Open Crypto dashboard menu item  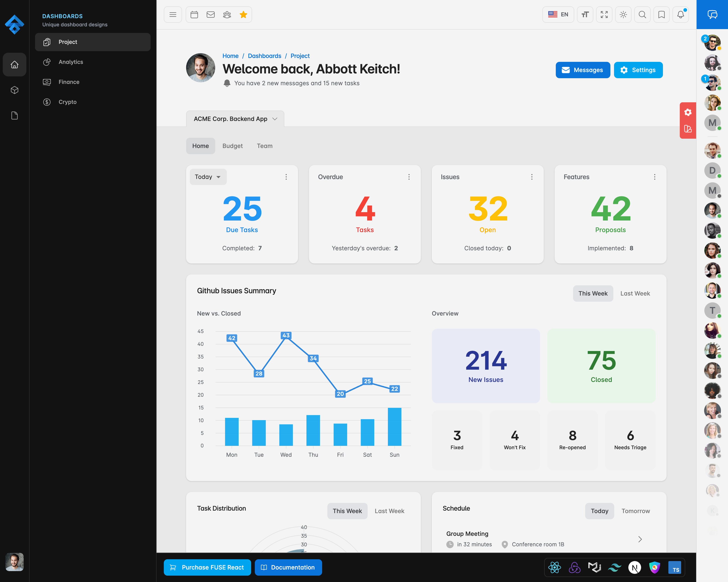93,102
